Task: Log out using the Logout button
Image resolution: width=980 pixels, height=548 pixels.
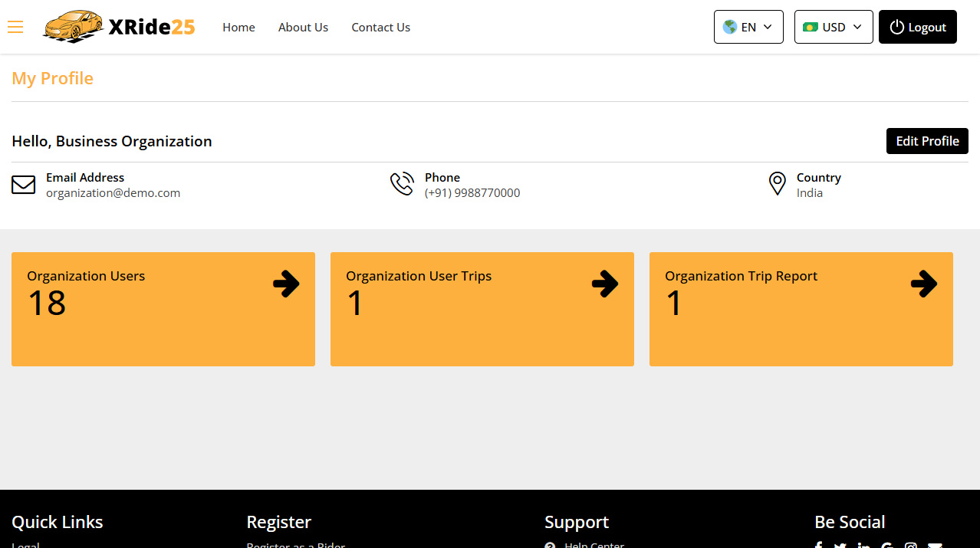Action: tap(918, 27)
